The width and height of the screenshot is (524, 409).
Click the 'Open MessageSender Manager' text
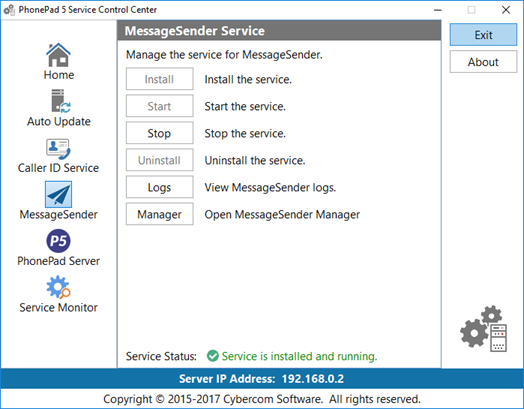pos(282,215)
